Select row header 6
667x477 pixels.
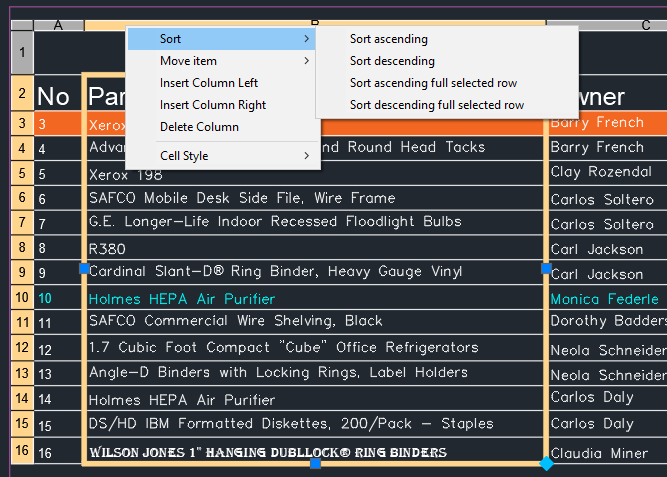tap(22, 197)
